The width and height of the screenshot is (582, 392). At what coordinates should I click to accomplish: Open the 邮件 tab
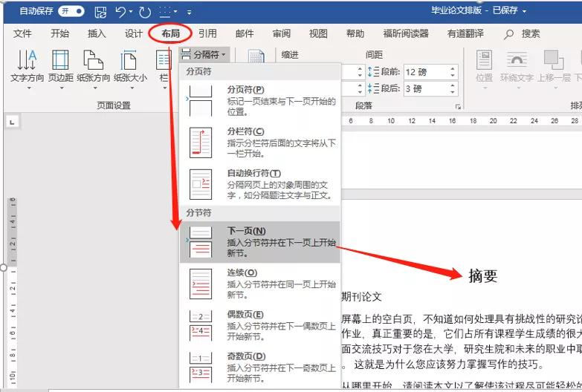245,33
